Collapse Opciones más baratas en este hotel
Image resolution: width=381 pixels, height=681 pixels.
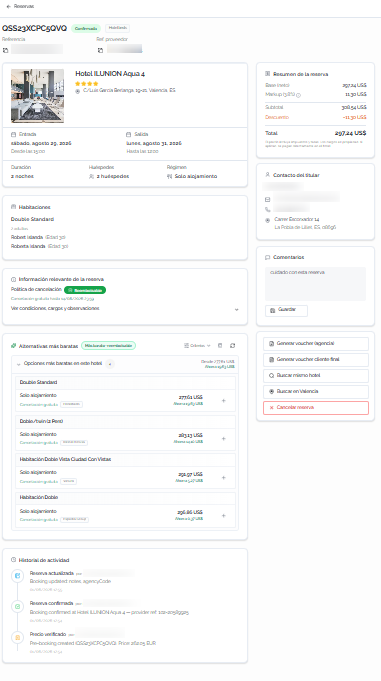pyautogui.click(x=18, y=364)
